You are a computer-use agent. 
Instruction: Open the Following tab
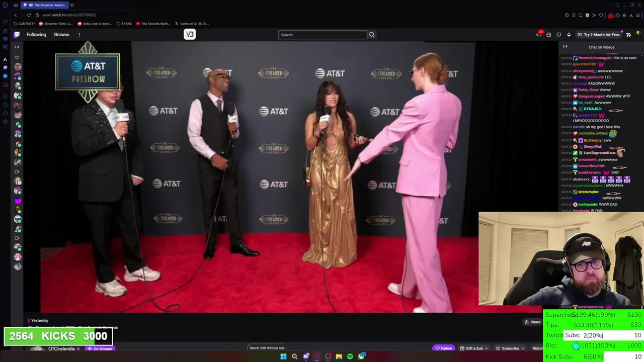36,35
